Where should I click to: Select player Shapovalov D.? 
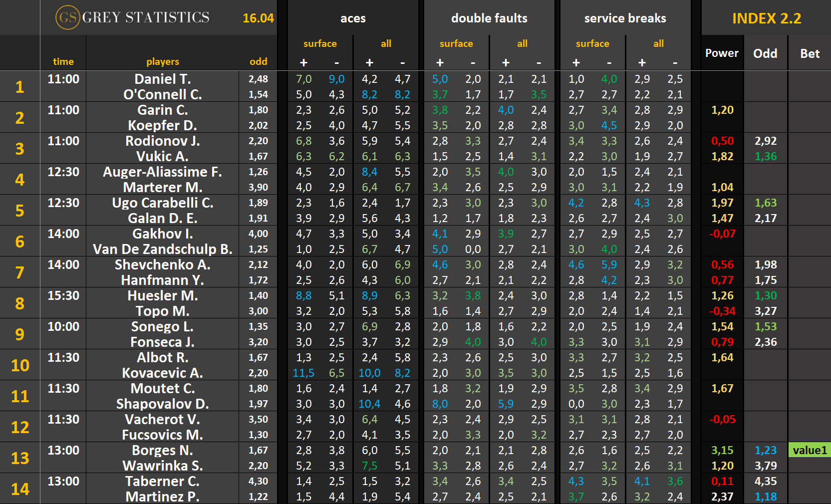coord(163,404)
